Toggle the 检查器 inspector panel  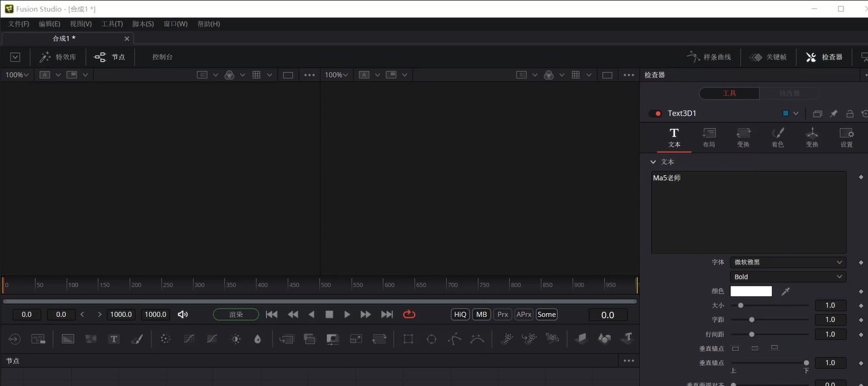click(x=823, y=57)
